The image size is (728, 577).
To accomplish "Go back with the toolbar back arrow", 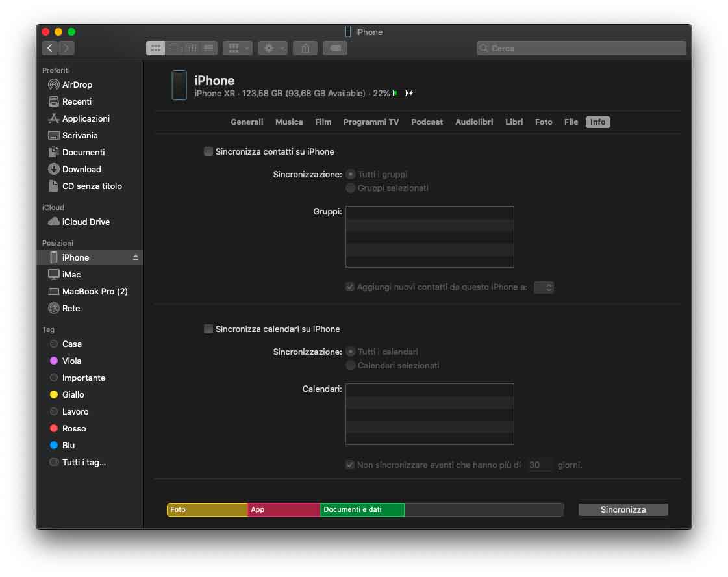I will coord(49,48).
